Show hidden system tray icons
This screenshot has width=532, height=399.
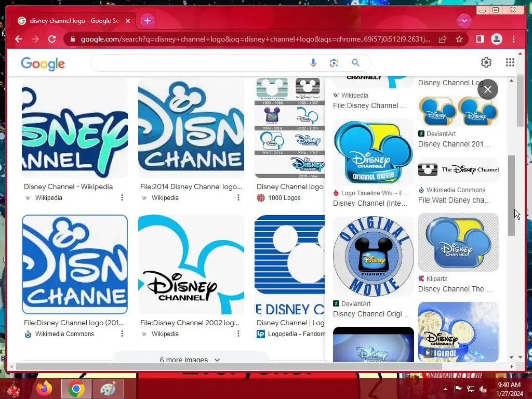445,389
